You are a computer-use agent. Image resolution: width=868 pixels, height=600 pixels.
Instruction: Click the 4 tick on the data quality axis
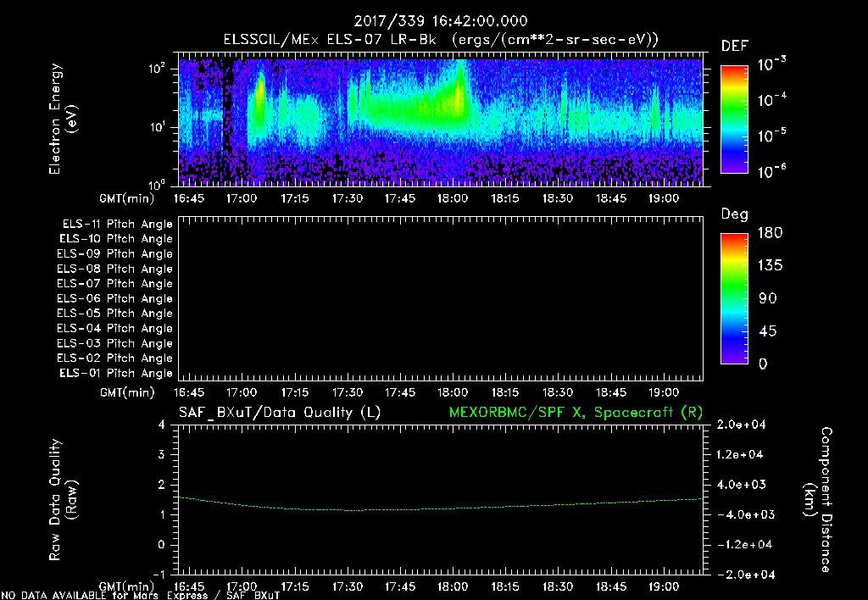click(162, 425)
